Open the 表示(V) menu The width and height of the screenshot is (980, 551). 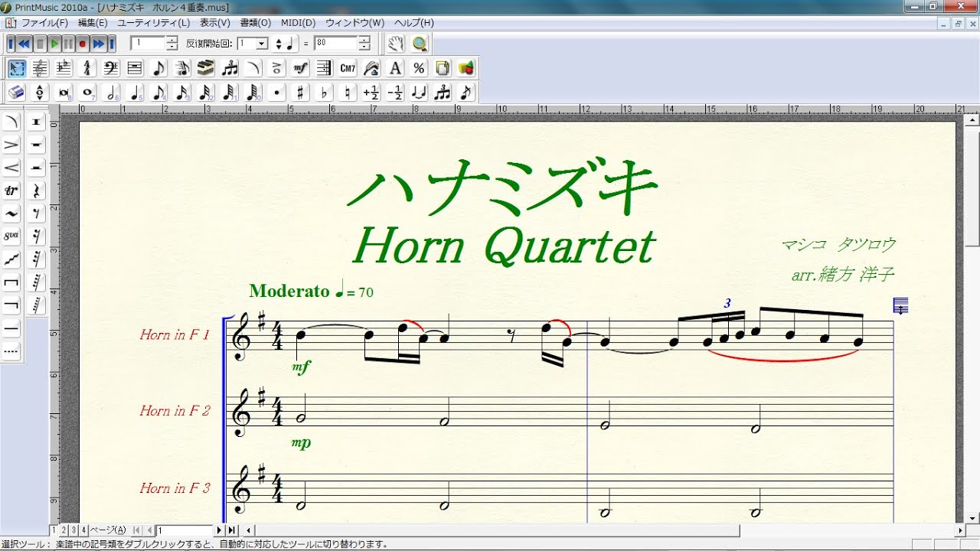pos(215,23)
